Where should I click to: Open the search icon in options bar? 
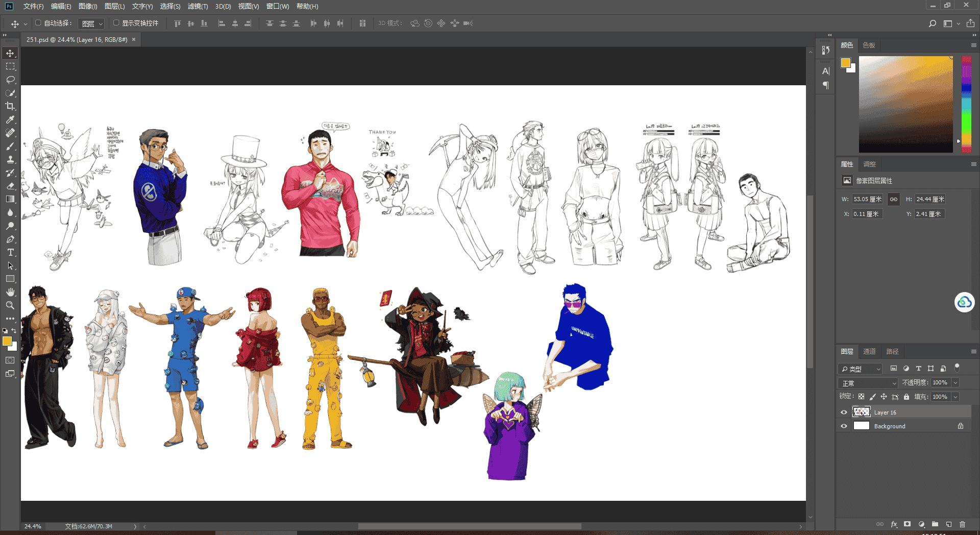pos(933,23)
